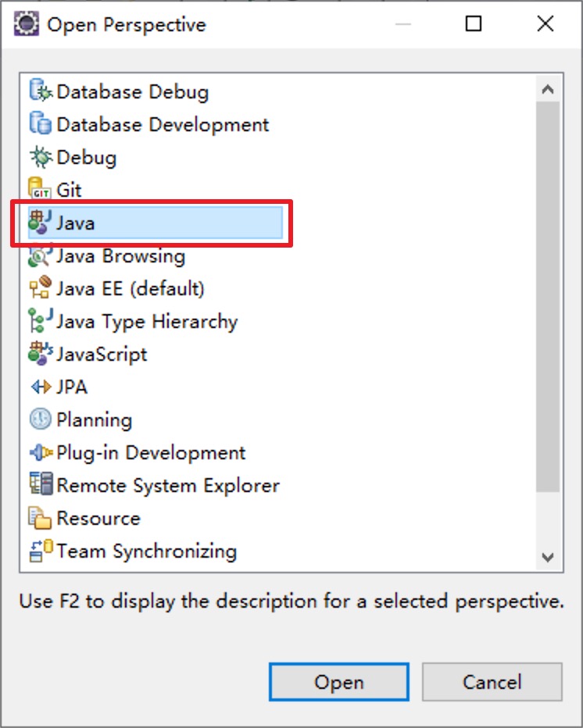
Task: Select the Java Browsing label
Action: click(x=121, y=256)
